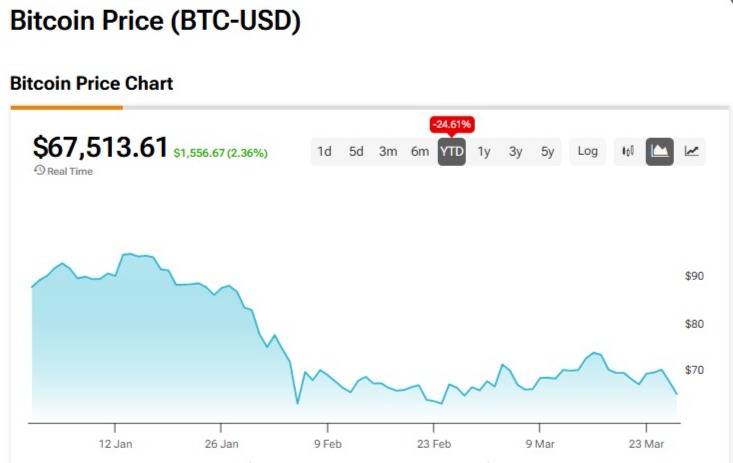
Task: Click the Bitcoin Price Chart heading
Action: coord(92,84)
